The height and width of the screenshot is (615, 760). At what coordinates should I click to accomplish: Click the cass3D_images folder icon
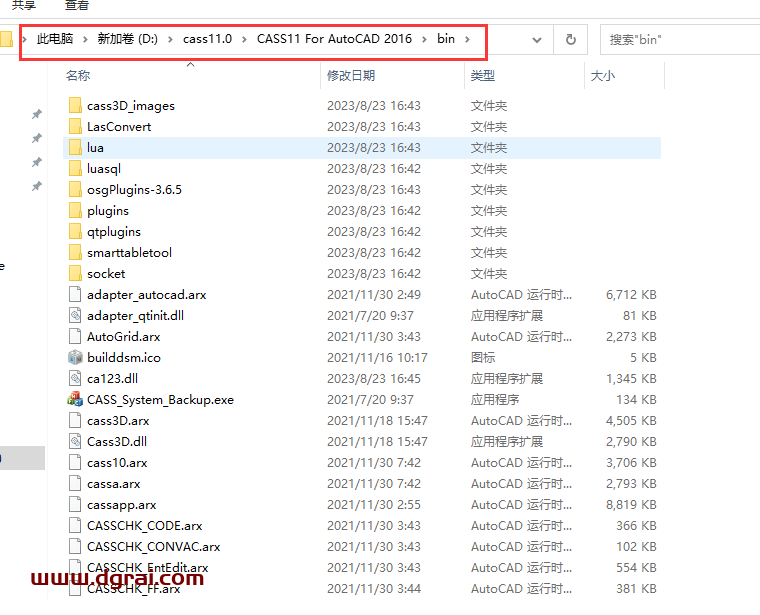point(75,105)
